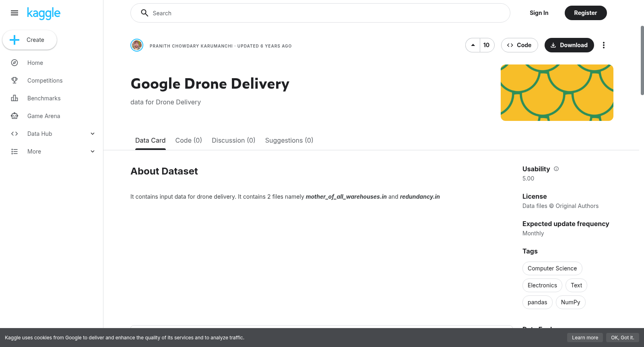The image size is (644, 347).
Task: Click the Competitions trophy icon
Action: click(14, 81)
